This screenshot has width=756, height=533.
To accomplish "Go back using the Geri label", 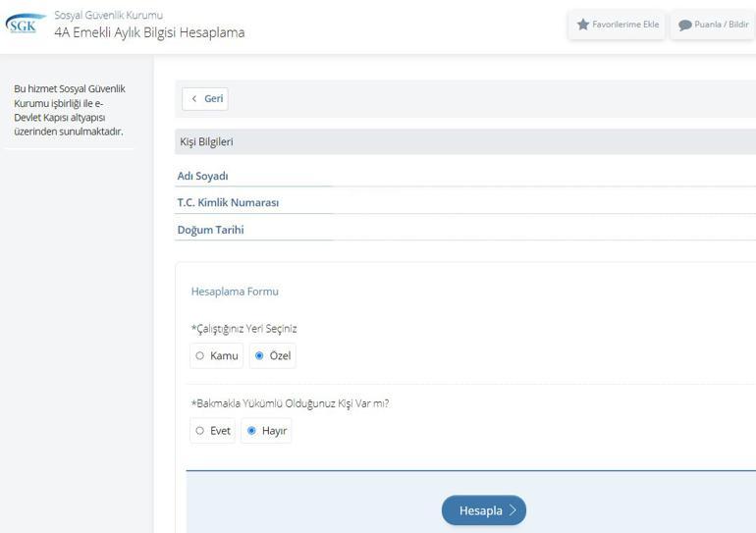I will point(213,99).
